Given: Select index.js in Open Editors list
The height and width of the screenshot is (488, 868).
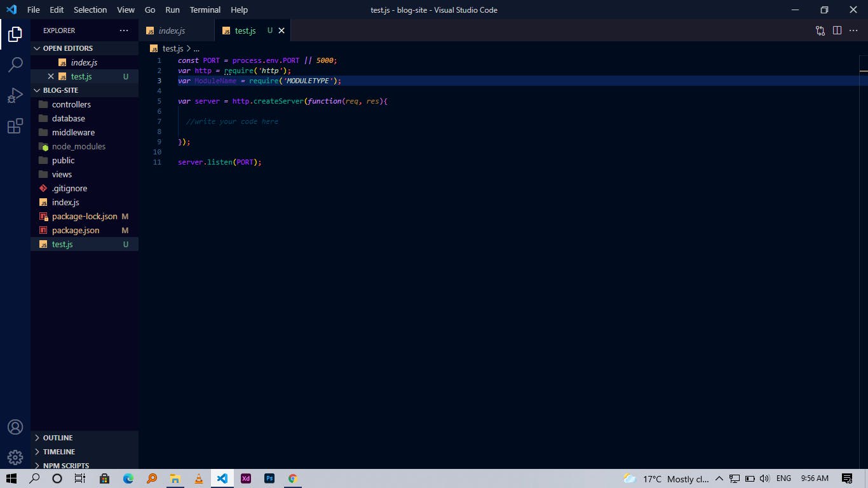Looking at the screenshot, I should pyautogui.click(x=85, y=62).
